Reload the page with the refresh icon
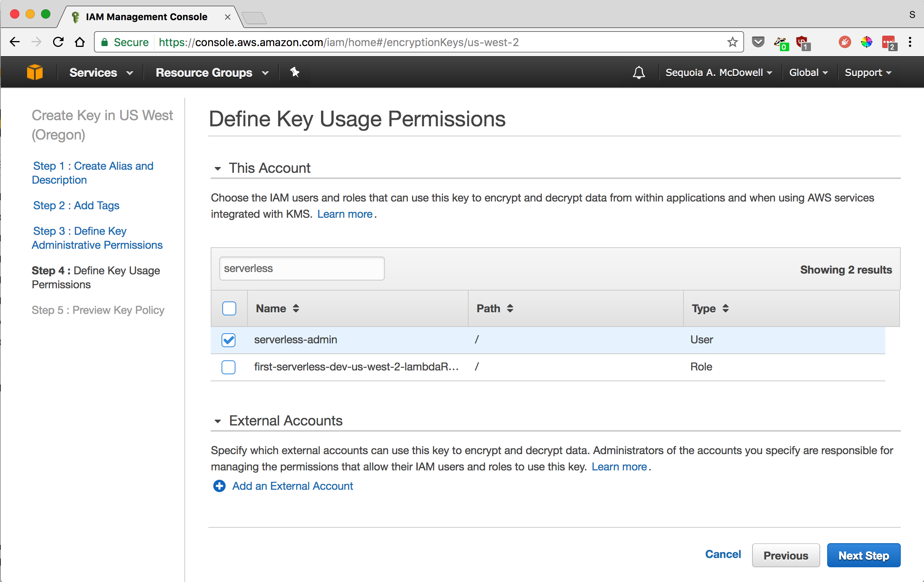This screenshot has width=924, height=582. point(58,42)
